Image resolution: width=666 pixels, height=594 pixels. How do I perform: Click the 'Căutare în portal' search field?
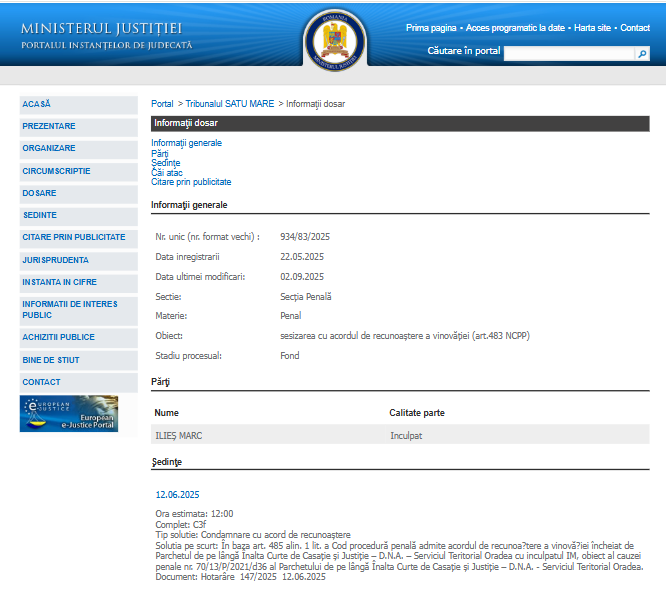coord(569,54)
